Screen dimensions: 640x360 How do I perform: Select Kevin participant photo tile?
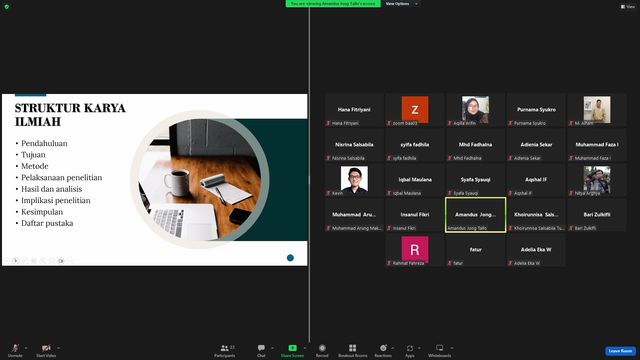tap(354, 180)
